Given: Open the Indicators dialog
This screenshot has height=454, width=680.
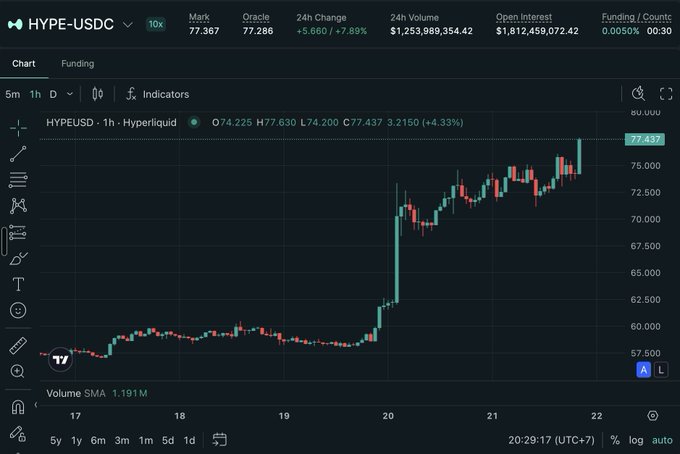Looking at the screenshot, I should click(x=157, y=94).
